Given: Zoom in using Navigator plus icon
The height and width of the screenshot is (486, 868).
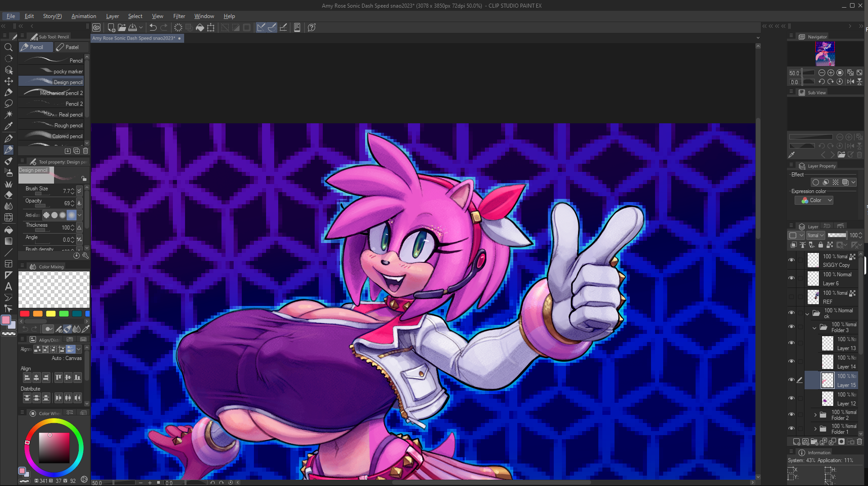Looking at the screenshot, I should (831, 72).
